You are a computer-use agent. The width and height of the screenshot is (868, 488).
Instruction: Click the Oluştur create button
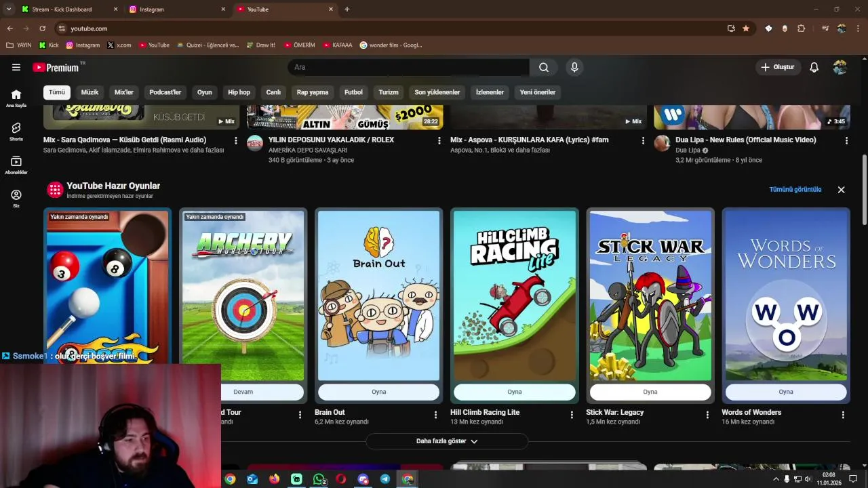coord(778,67)
